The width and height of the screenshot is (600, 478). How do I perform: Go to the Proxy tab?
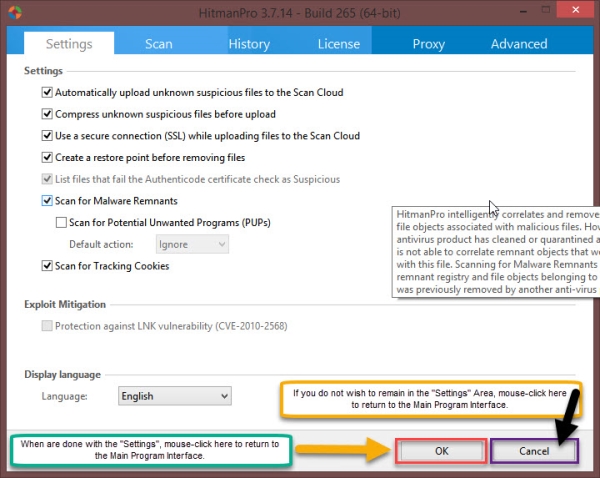tap(429, 44)
